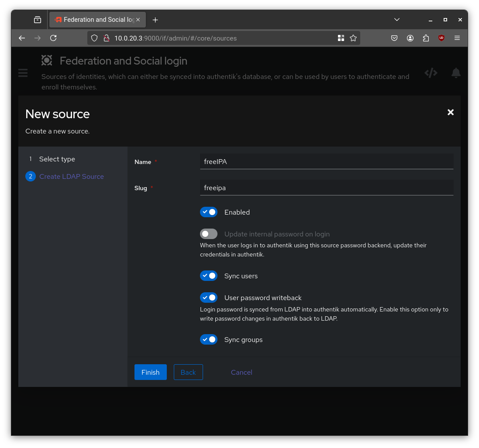Open the list all tabs dropdown

[397, 20]
